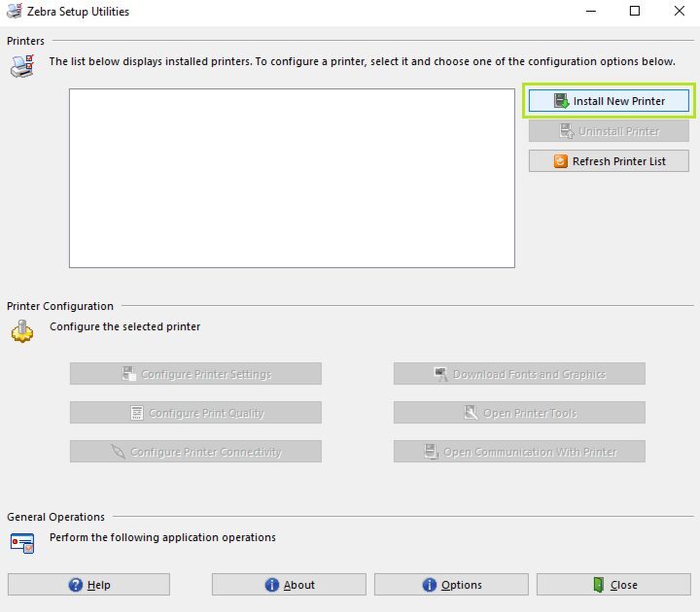Click 'Perform the following application operations' text
The width and height of the screenshot is (700, 612).
[x=162, y=537]
